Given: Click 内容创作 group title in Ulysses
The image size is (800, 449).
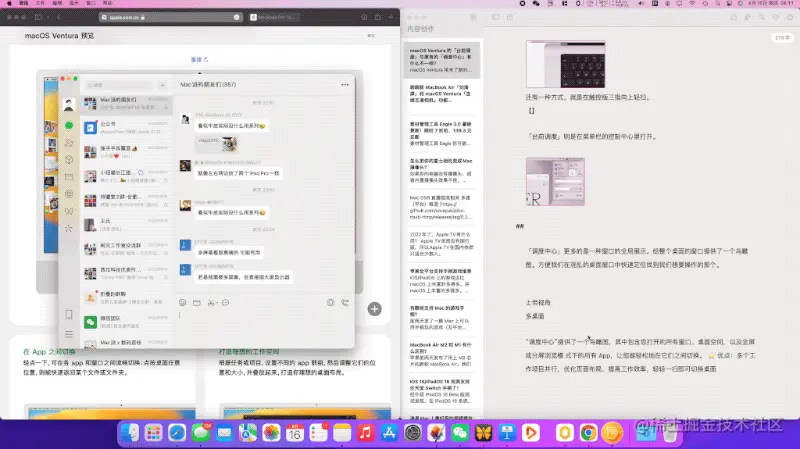Looking at the screenshot, I should point(420,29).
